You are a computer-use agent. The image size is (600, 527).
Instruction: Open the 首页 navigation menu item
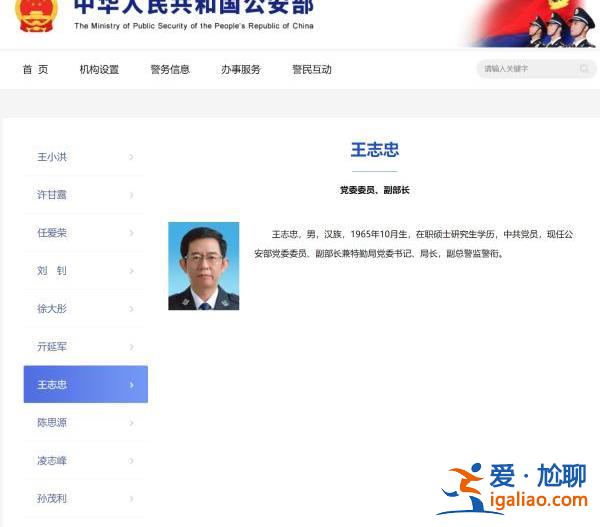tap(35, 70)
